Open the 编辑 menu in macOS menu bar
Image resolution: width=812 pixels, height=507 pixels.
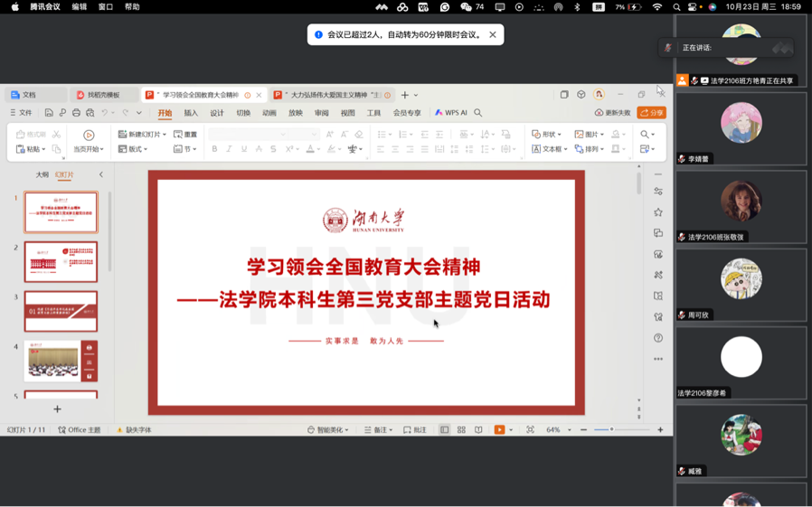pyautogui.click(x=80, y=6)
